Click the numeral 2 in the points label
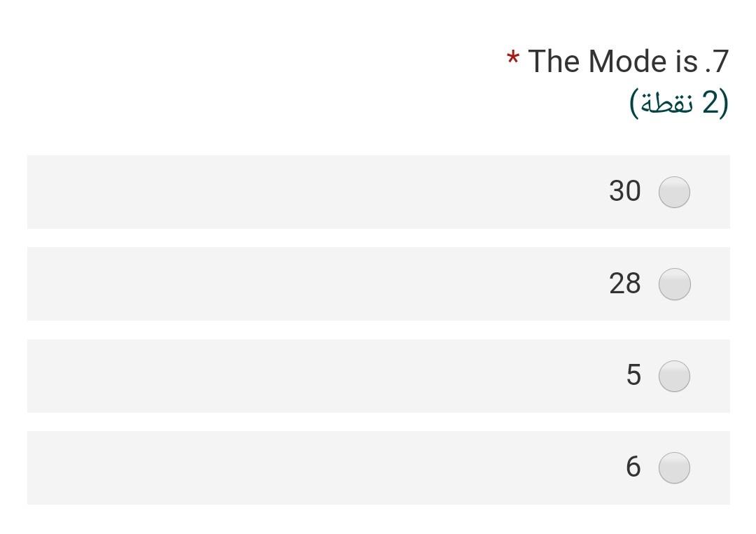The image size is (756, 534). coord(710,102)
